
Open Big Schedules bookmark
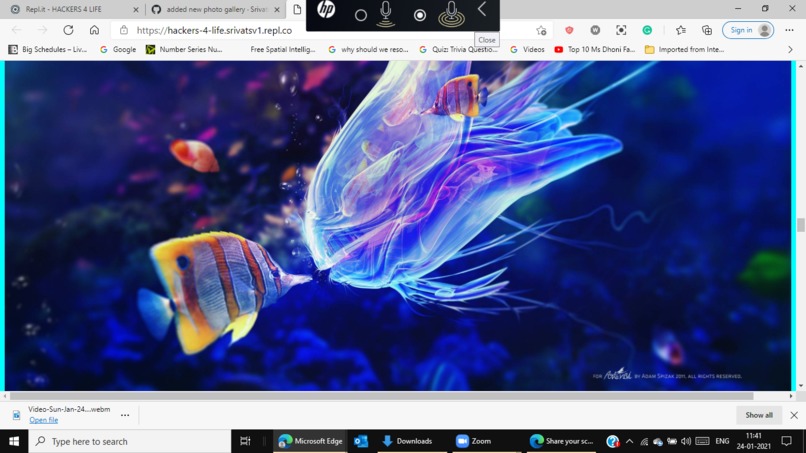[x=48, y=49]
